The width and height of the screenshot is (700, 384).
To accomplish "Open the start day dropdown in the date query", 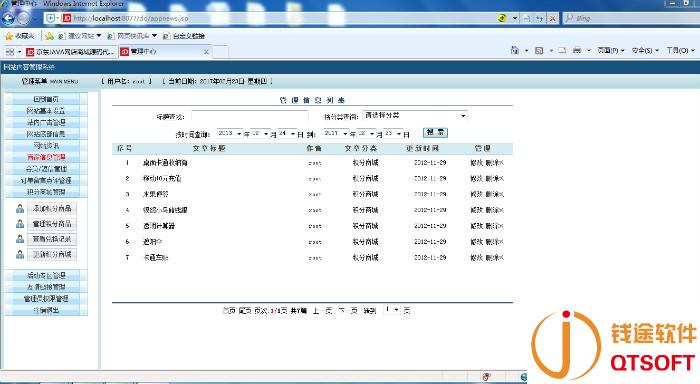I will tap(287, 134).
